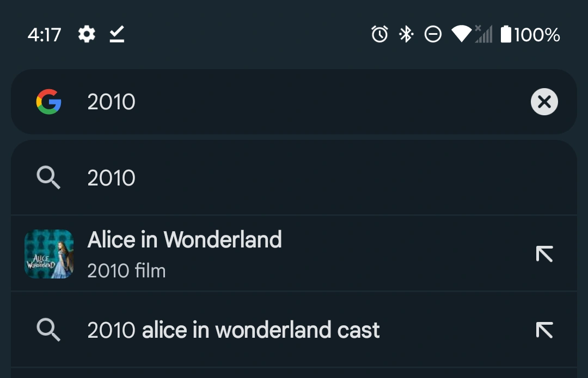This screenshot has width=588, height=378.
Task: Tap the battery 100% indicator
Action: click(530, 35)
